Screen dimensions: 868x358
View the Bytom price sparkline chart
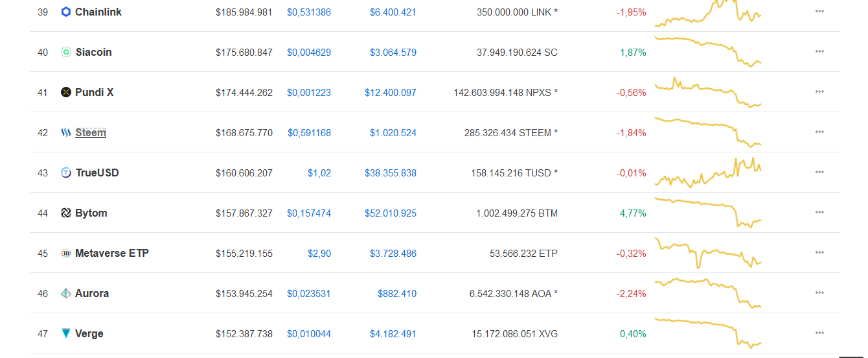click(x=708, y=213)
